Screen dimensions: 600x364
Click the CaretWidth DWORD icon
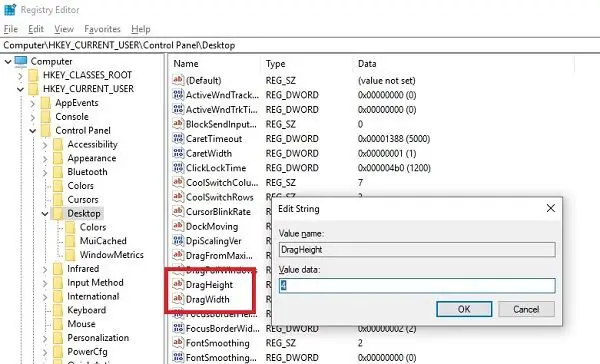pos(178,153)
